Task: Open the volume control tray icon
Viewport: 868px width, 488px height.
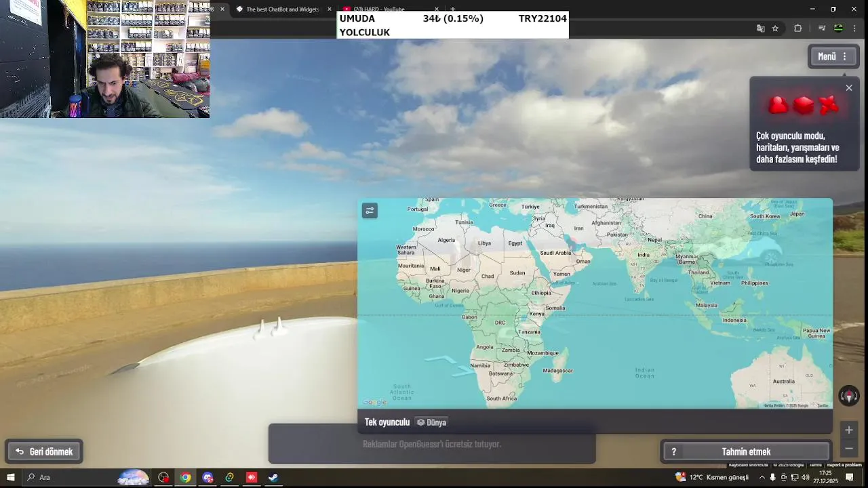Action: point(805,477)
